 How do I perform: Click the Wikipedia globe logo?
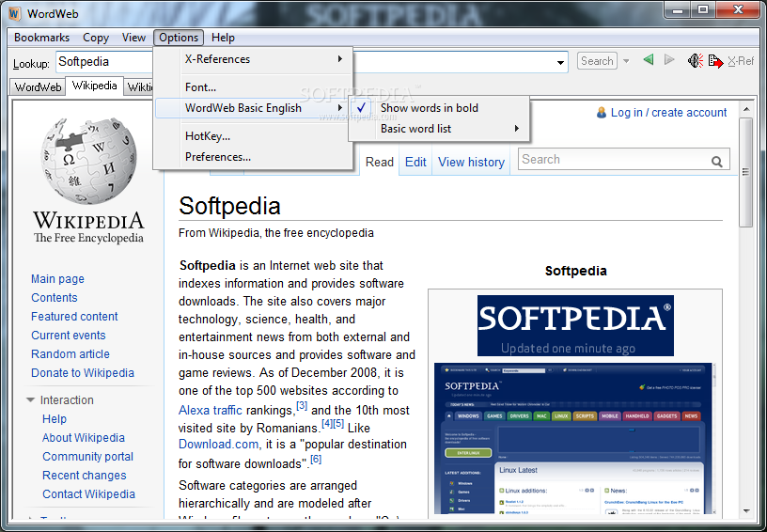(x=89, y=161)
